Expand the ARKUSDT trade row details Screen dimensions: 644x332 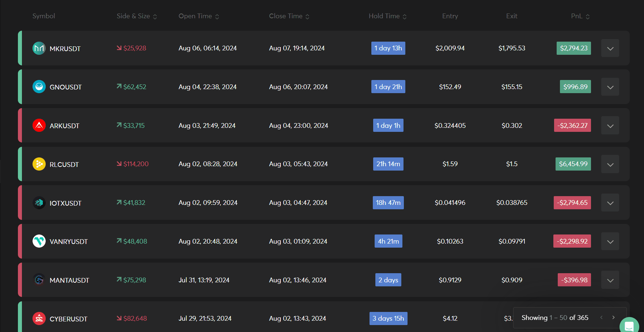(x=610, y=126)
